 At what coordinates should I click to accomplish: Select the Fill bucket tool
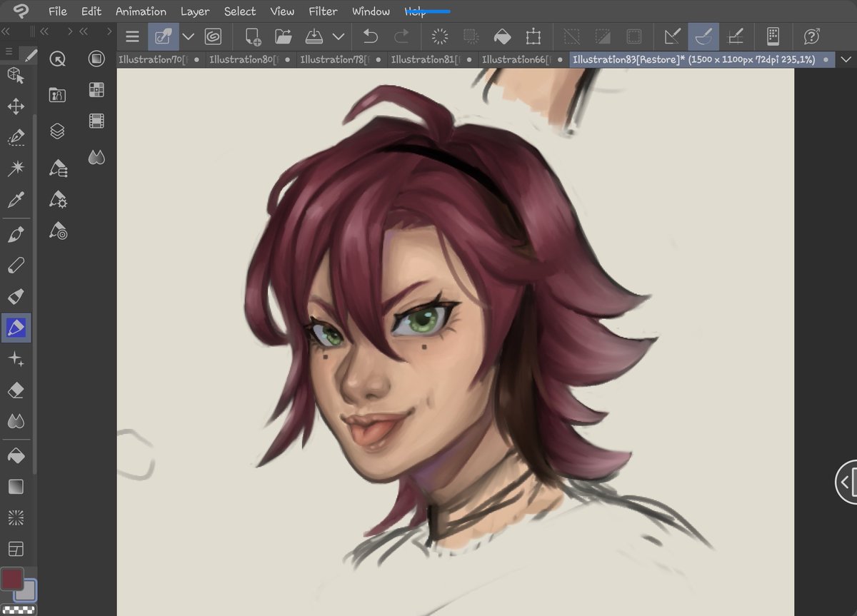click(15, 455)
